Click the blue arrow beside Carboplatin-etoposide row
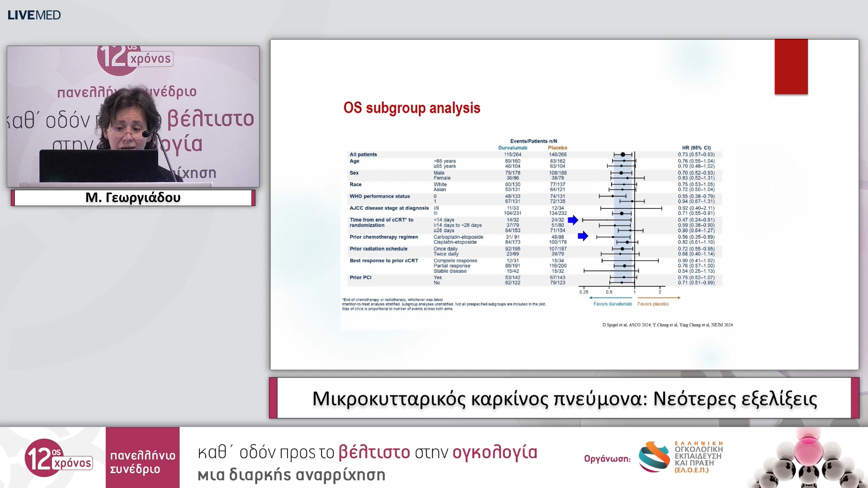This screenshot has height=488, width=868. click(x=582, y=236)
